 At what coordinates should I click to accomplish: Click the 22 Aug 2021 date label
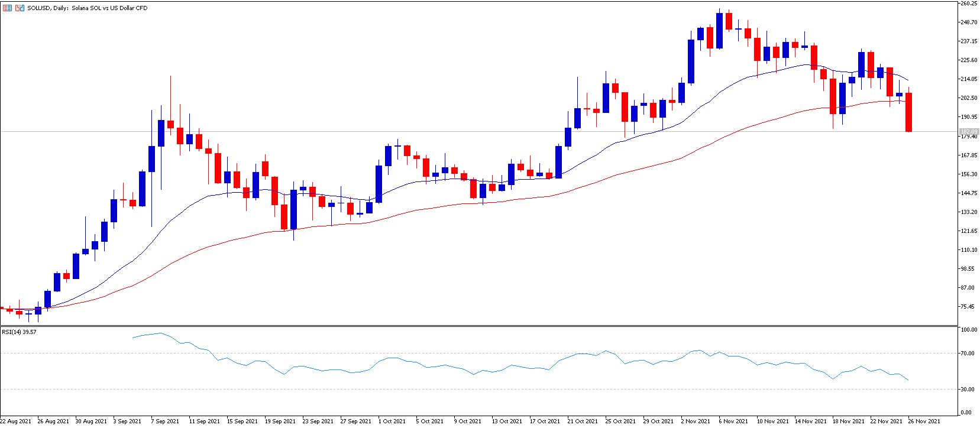pos(17,421)
